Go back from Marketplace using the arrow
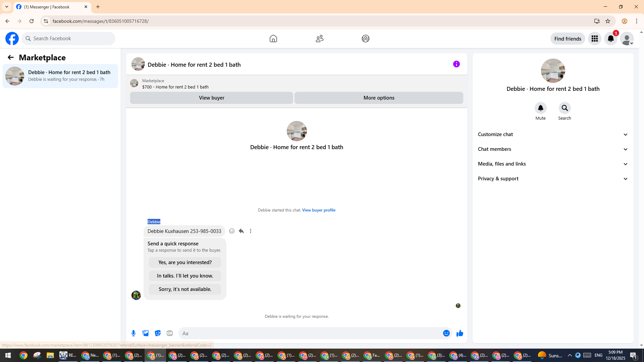This screenshot has height=362, width=644. (11, 58)
